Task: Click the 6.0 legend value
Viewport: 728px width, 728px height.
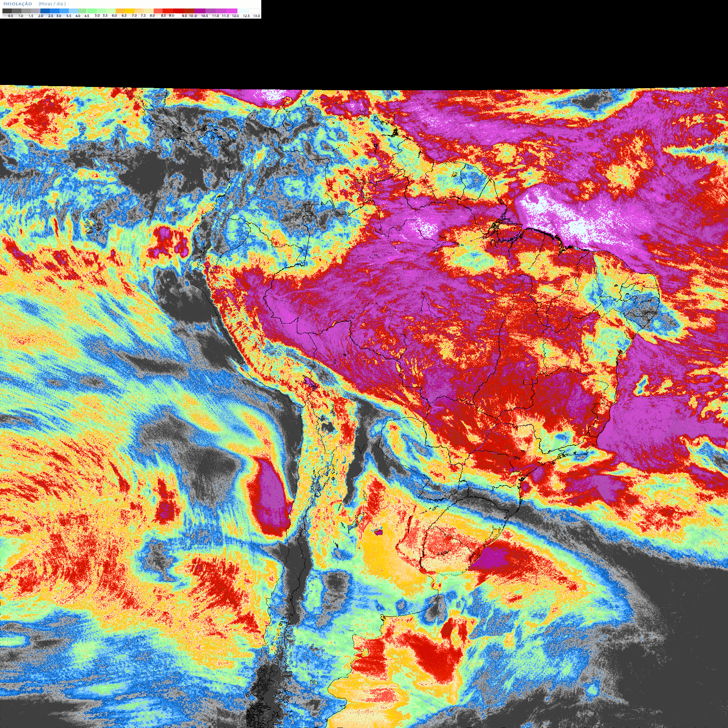Action: (x=114, y=15)
